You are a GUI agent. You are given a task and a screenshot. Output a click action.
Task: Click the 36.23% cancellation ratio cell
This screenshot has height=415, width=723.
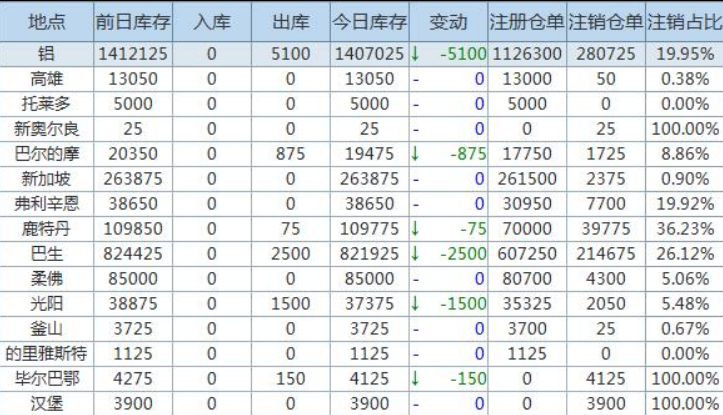[684, 228]
